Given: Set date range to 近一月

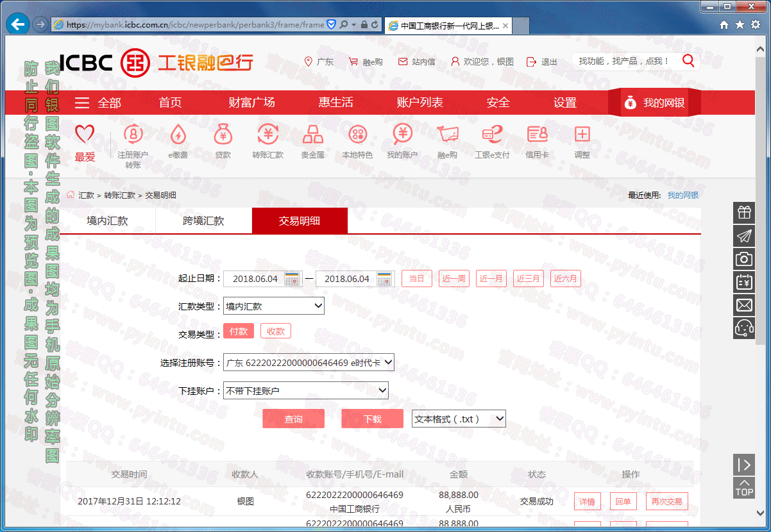Looking at the screenshot, I should tap(491, 279).
